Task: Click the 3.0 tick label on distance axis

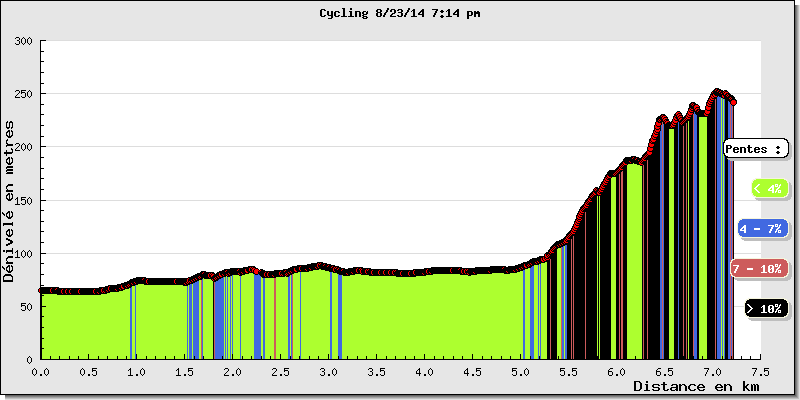Action: coord(329,372)
